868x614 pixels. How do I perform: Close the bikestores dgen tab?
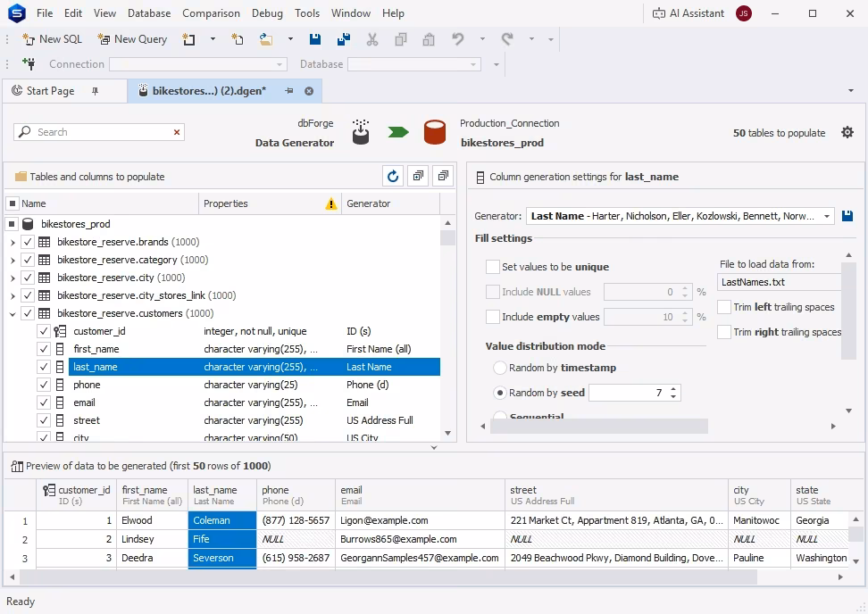click(x=309, y=91)
